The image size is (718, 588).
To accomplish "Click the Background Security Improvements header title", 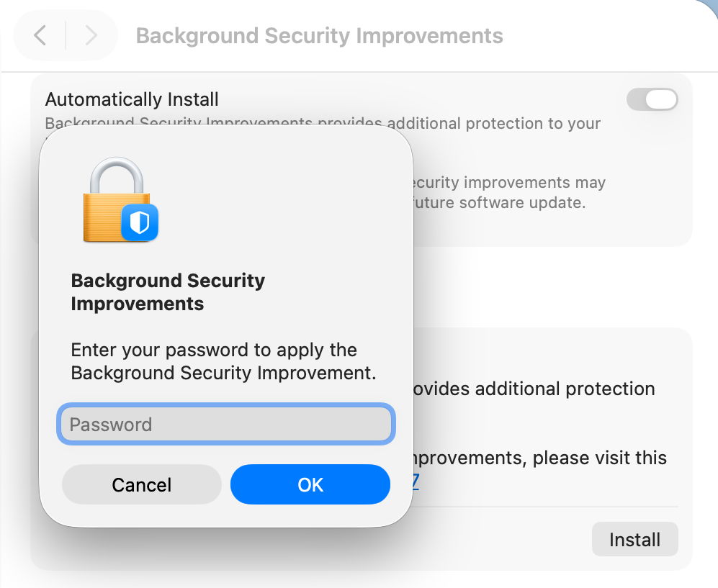I will pos(319,35).
